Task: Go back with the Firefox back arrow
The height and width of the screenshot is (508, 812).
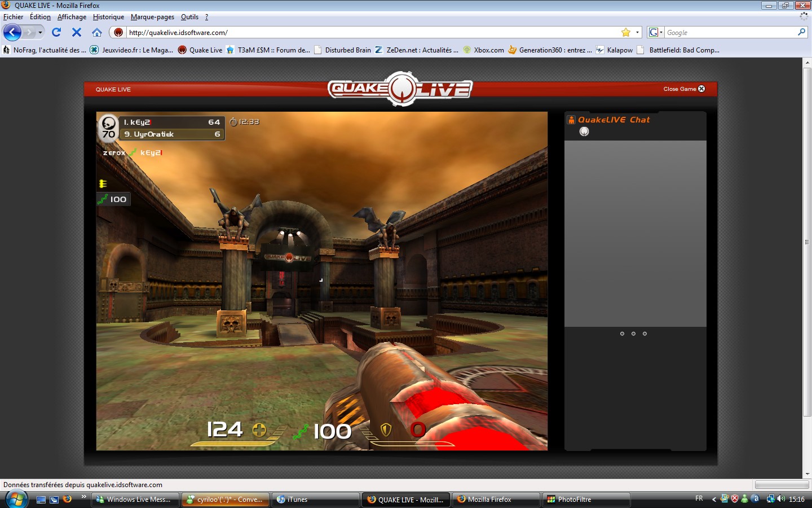Action: [12, 32]
